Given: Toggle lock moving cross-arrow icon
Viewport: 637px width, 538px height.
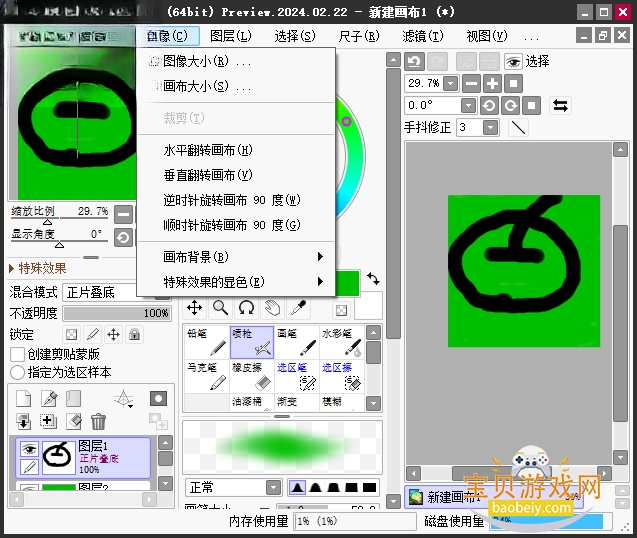Looking at the screenshot, I should [113, 334].
